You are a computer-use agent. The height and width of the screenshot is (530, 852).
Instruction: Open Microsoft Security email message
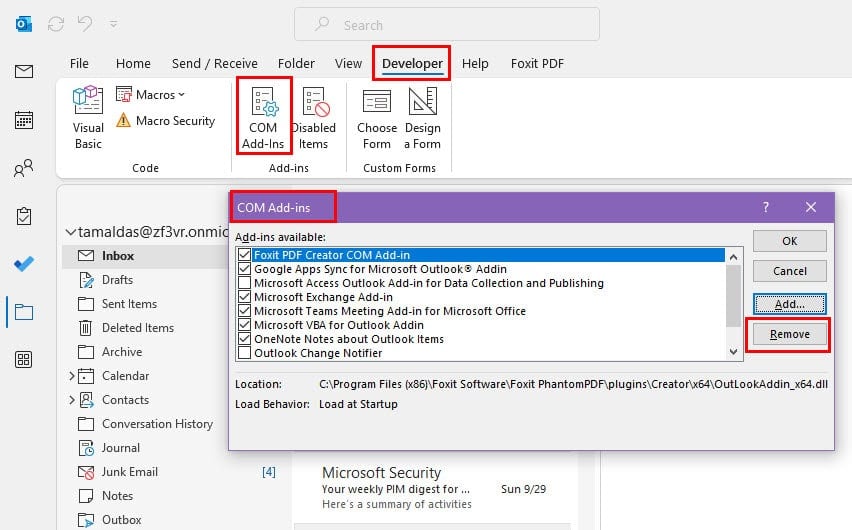(433, 489)
